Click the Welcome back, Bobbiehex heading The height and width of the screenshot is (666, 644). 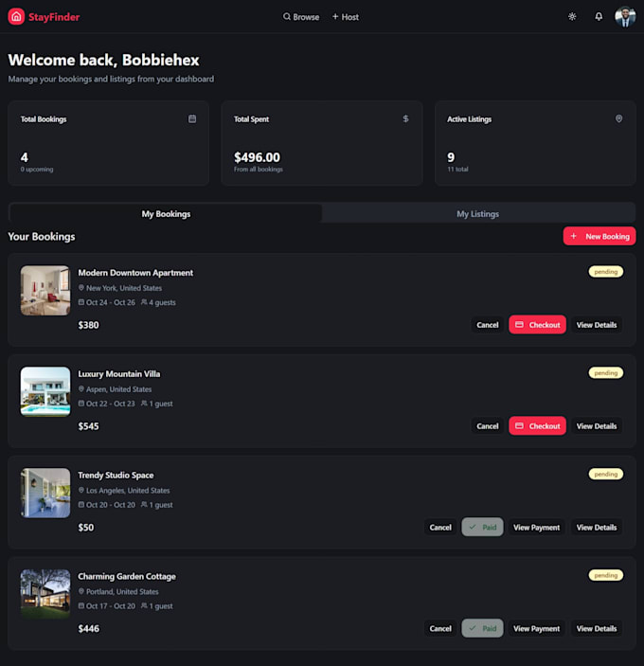click(x=103, y=60)
